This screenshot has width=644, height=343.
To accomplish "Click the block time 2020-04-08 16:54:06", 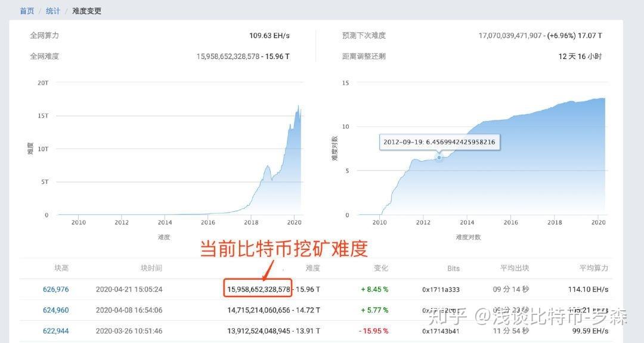I will click(129, 310).
